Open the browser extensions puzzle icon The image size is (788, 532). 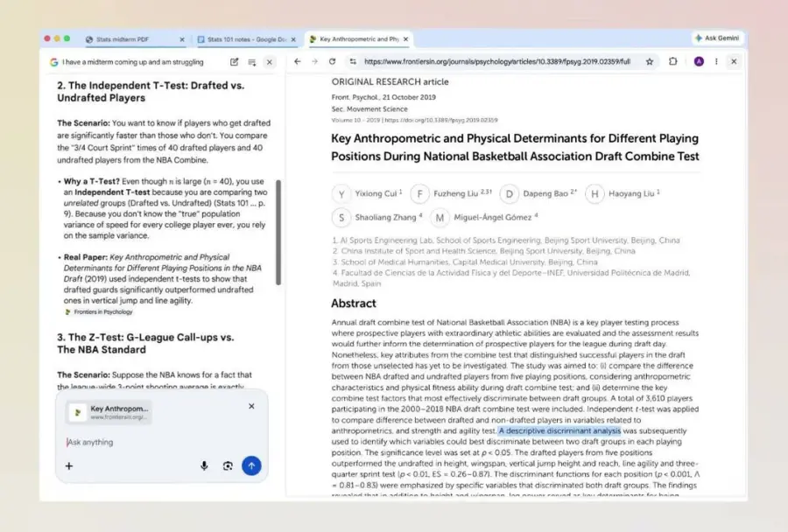point(673,61)
